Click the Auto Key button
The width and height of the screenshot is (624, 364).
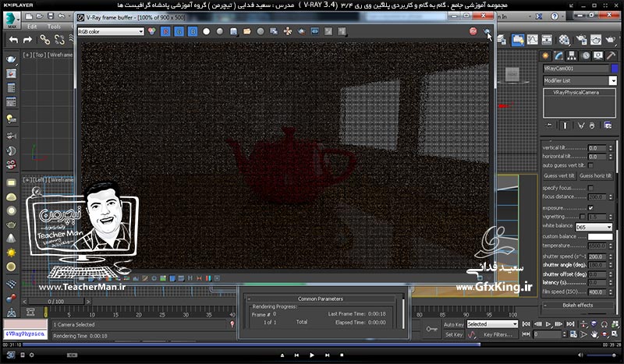coord(453,324)
